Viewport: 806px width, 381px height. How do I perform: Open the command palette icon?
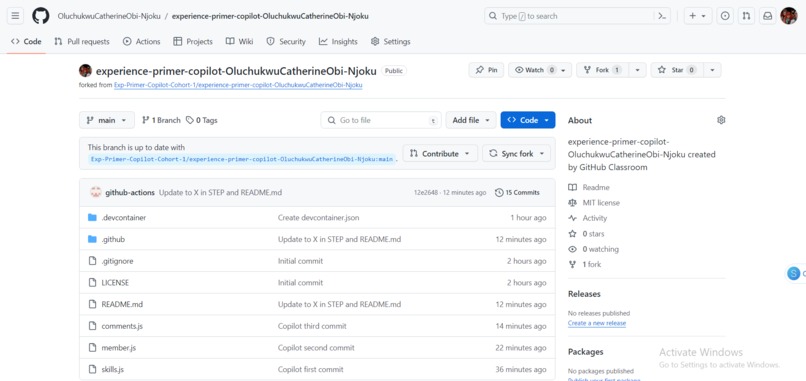click(x=663, y=16)
